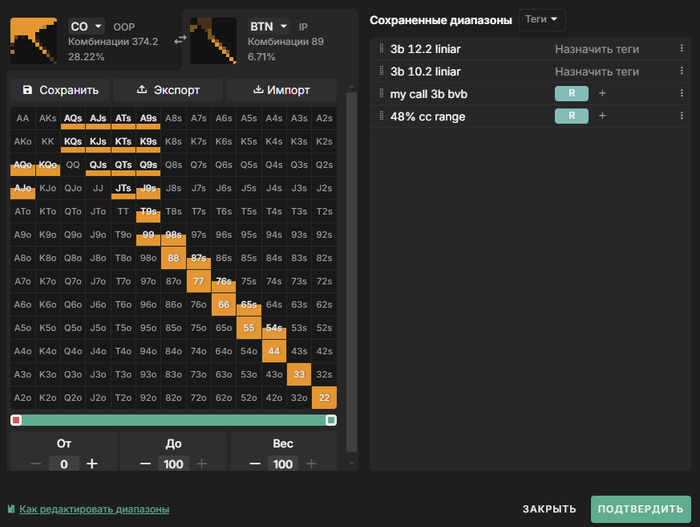Click the Сохранить save button

[x=60, y=90]
